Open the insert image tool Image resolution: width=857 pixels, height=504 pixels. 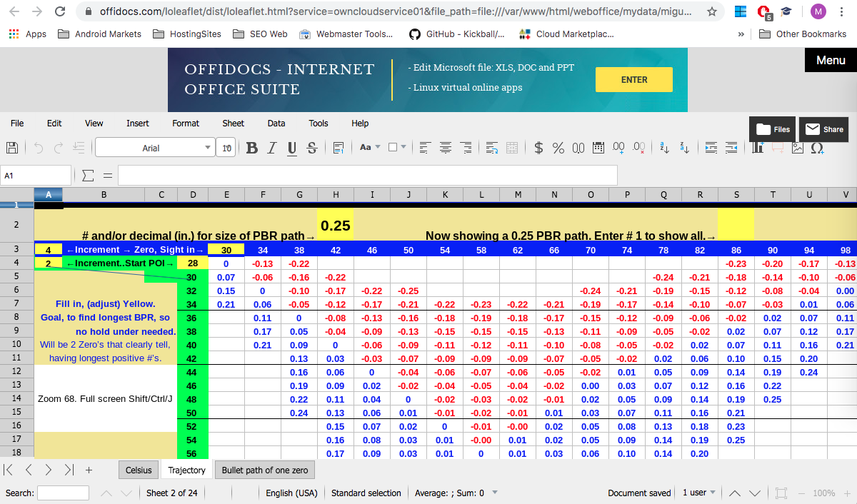tap(797, 148)
